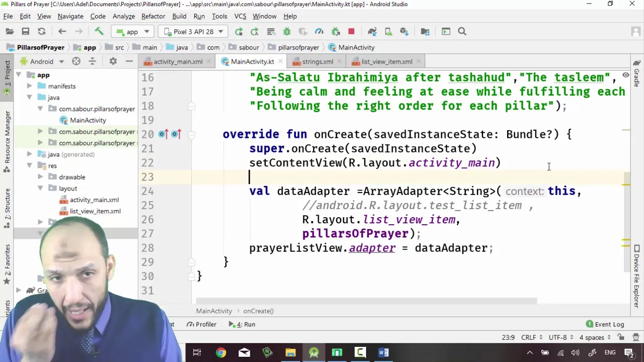The image size is (644, 362).
Task: Open Project Structure toolbar icon
Action: tap(425, 32)
